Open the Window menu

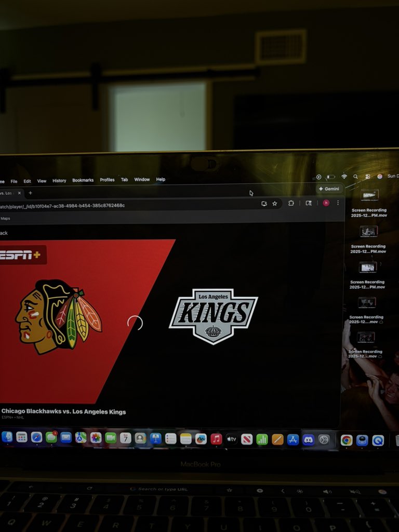coord(142,179)
